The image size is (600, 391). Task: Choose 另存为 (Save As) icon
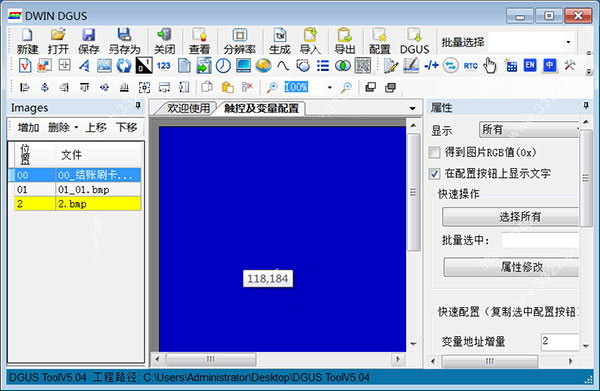[x=124, y=41]
